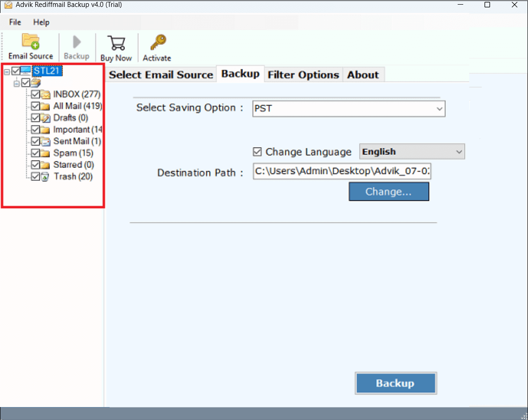Image resolution: width=528 pixels, height=420 pixels.
Task: Uncheck the Drafts (0) checkbox
Action: tap(35, 118)
